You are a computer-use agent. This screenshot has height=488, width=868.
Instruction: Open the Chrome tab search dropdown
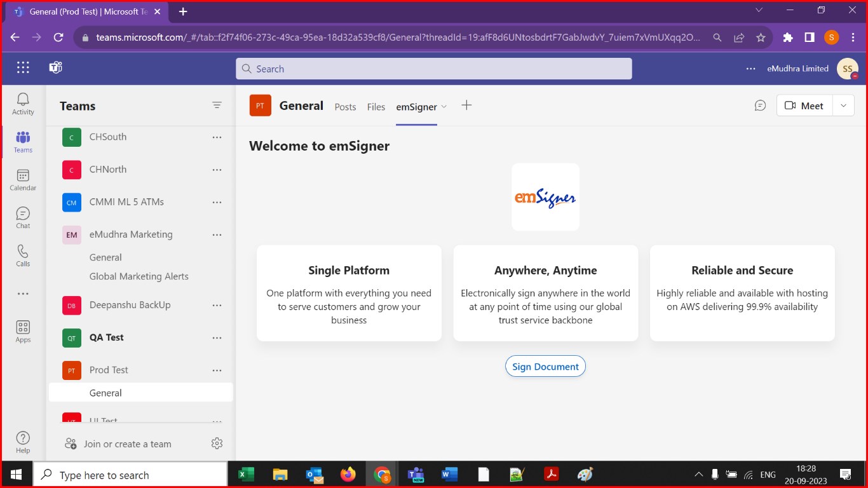759,10
